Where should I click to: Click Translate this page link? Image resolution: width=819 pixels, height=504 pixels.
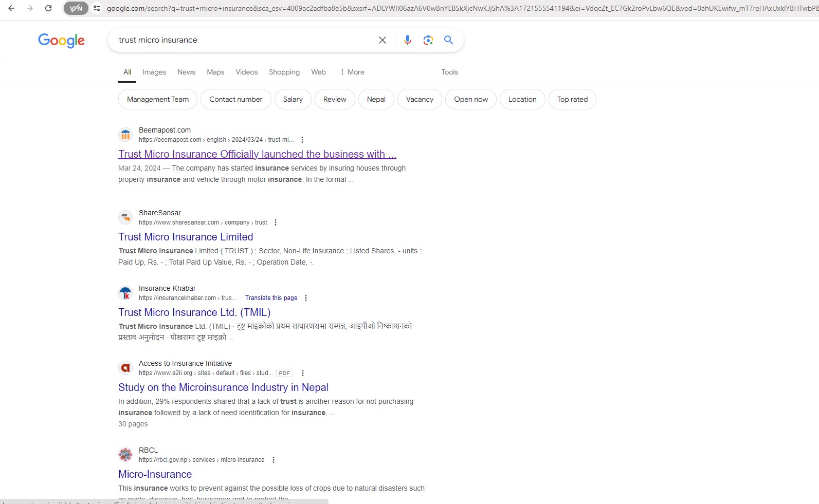click(x=271, y=298)
